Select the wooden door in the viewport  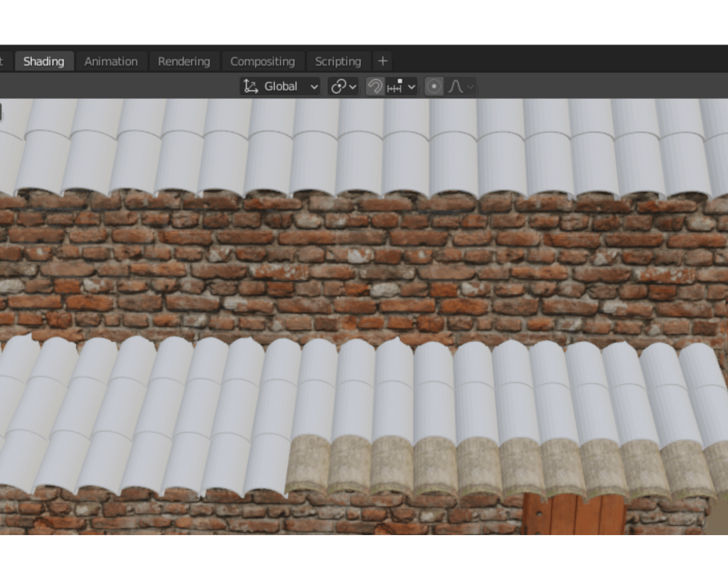573,514
